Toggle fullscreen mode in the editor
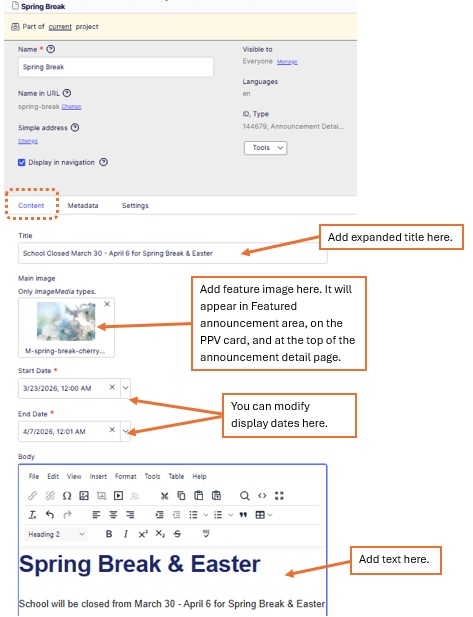Viewport: 473px width, 617px height. (279, 495)
